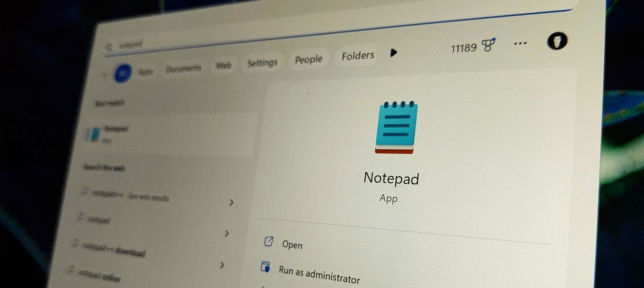Click Open to launch Notepad

pyautogui.click(x=292, y=245)
